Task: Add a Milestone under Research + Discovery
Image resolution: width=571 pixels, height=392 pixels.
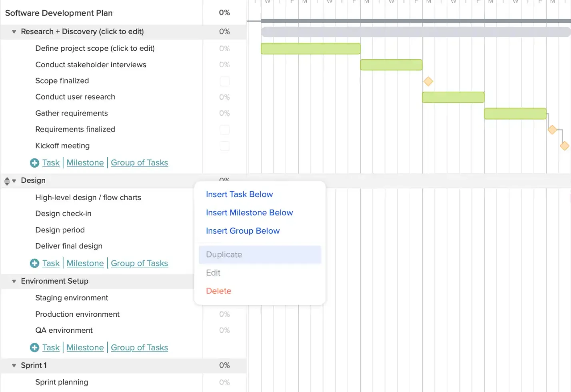Action: coord(85,163)
